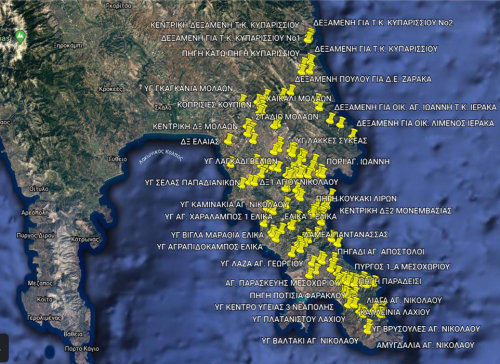Select the ΥΓ ΒΑΛΤΑΚΙ ΑΓ. ΝΙΚΟΛΑΟΥ label
The image size is (500, 364).
pos(310,341)
